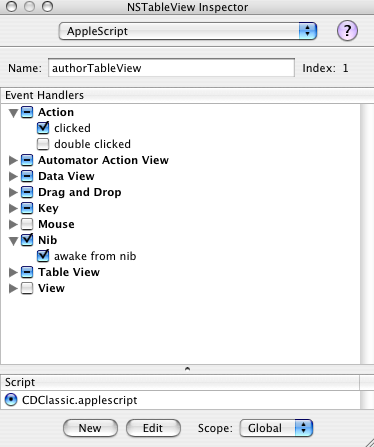The height and width of the screenshot is (447, 374).
Task: Uncheck the clicked event handler
Action: click(x=43, y=128)
